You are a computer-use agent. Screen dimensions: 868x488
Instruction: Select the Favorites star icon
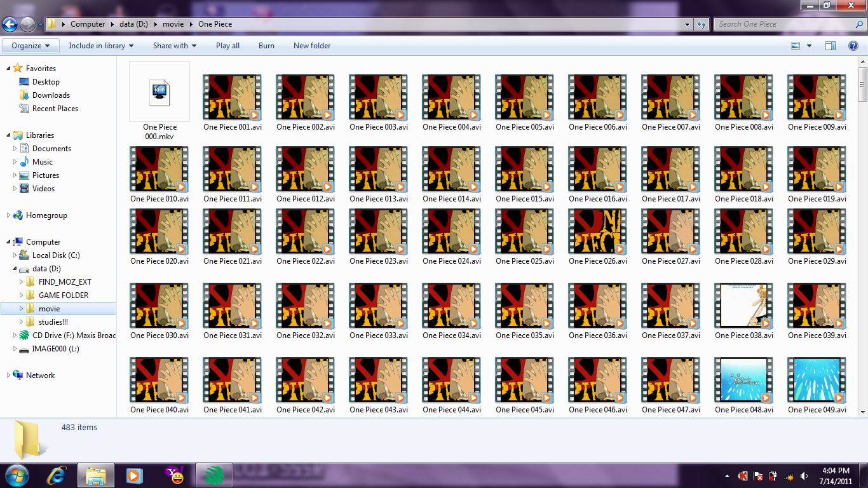coord(18,68)
